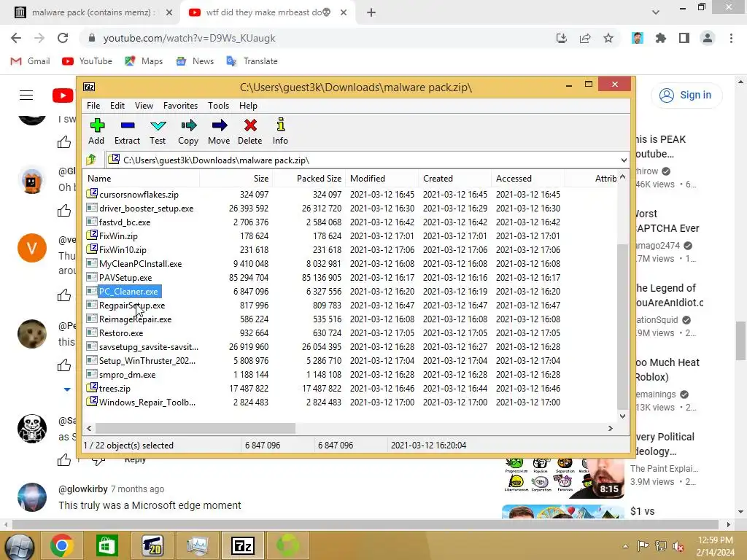Open the 8:15 political ideology video thumbnail

(x=563, y=478)
